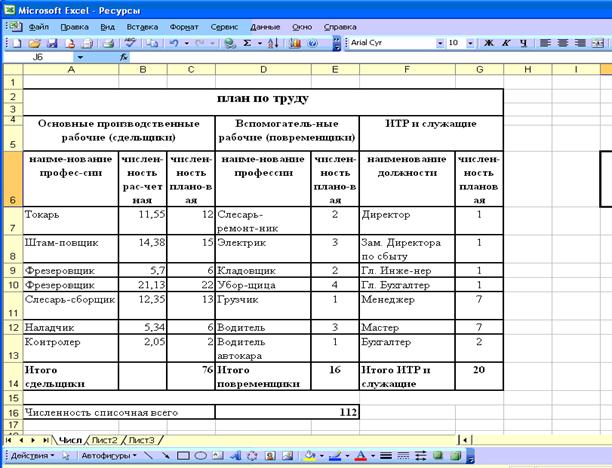Click the Select Objects pointer

pos(66,456)
